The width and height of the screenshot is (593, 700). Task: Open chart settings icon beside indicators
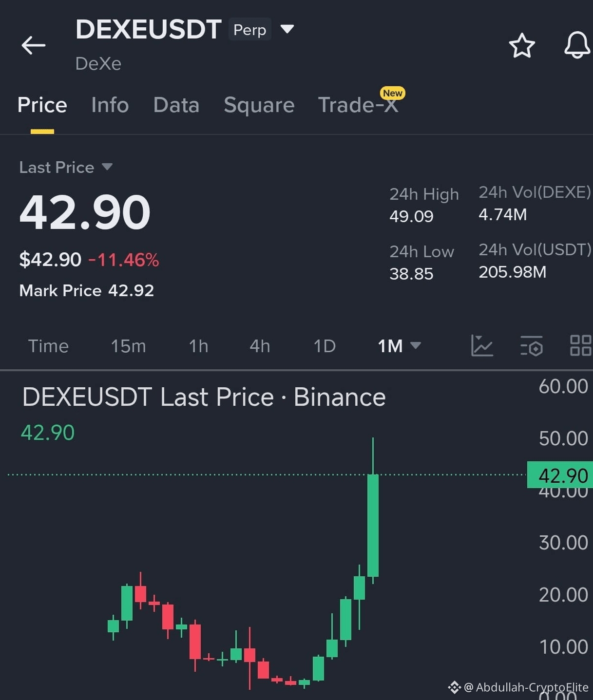click(531, 346)
